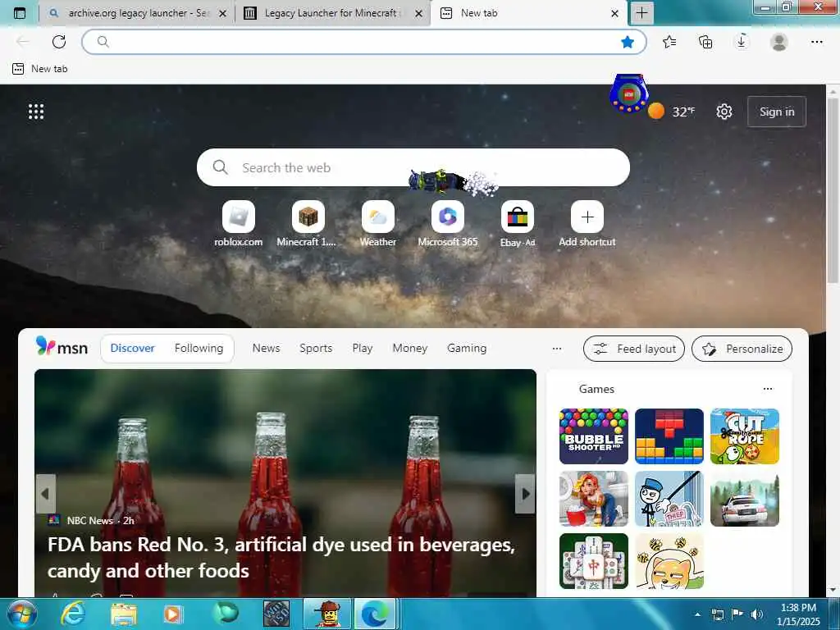Open the Microsoft 365 shortcut
This screenshot has height=630, width=840.
448,223
